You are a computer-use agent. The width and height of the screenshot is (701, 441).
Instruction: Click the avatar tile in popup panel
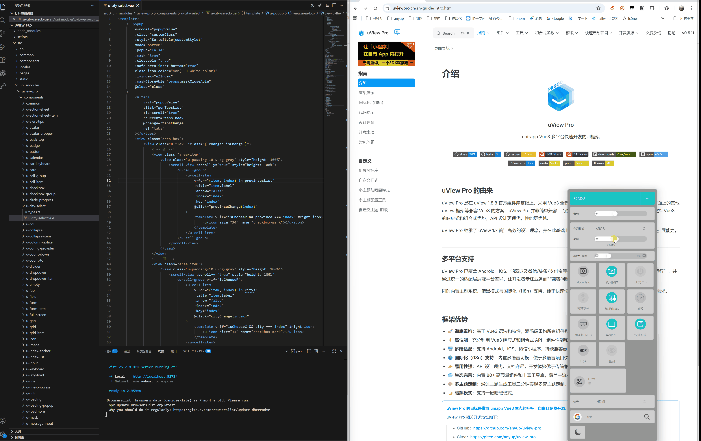point(598,381)
